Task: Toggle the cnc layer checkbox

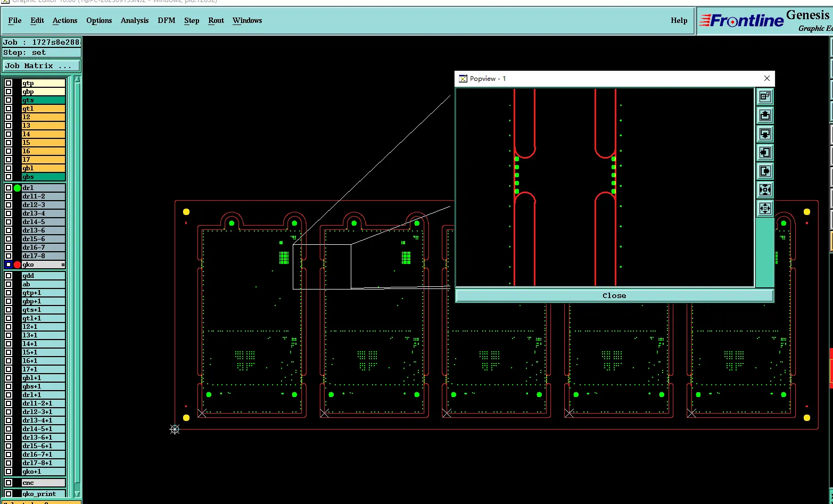Action: [x=9, y=483]
